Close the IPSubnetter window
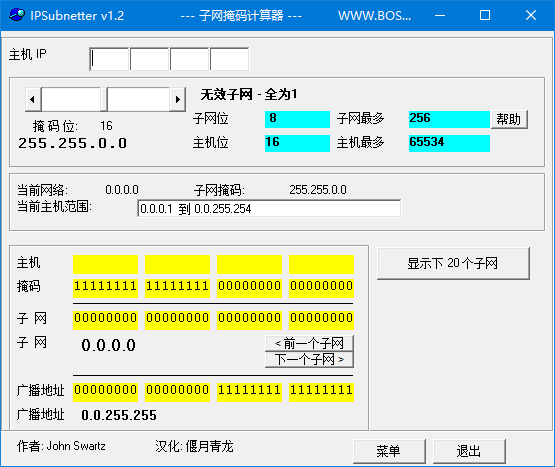Screen dimensions: 555x467 pos(531,15)
